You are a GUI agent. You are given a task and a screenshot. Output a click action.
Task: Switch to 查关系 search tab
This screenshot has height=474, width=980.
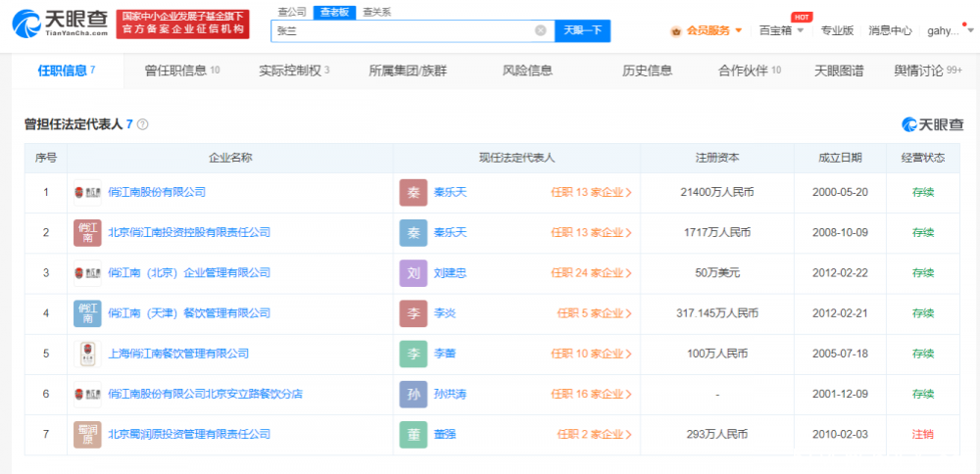coord(377,12)
